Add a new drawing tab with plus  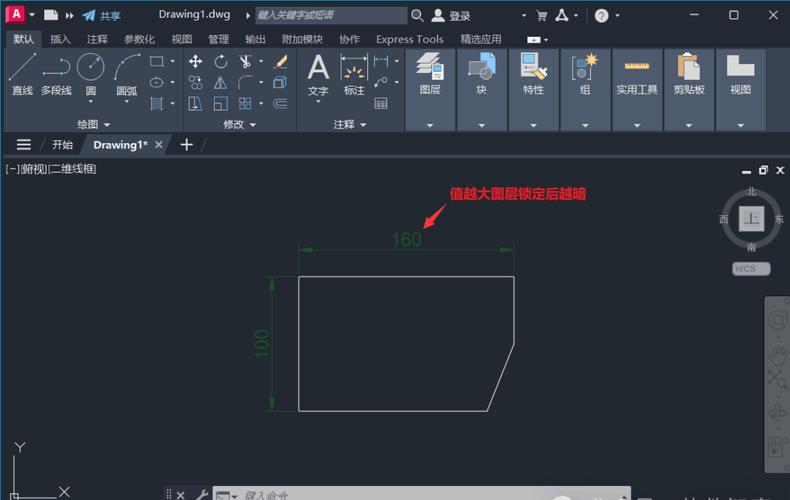point(186,145)
